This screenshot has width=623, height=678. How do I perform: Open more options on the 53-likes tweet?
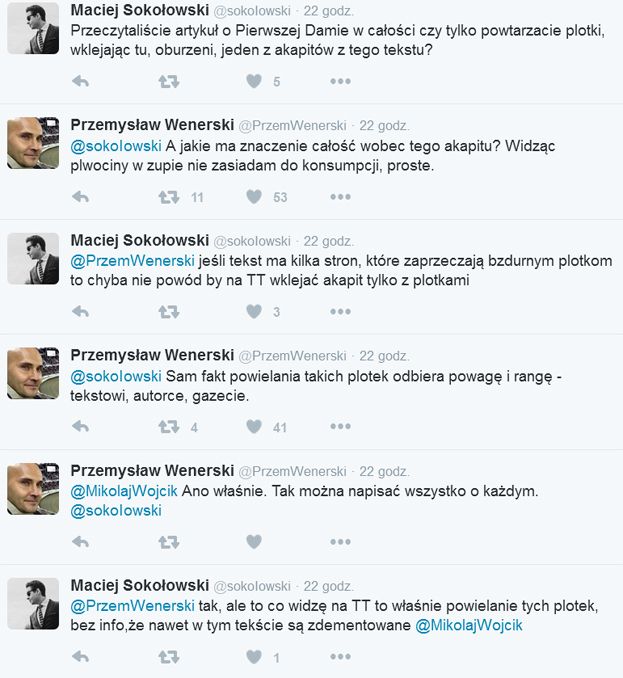coord(341,197)
